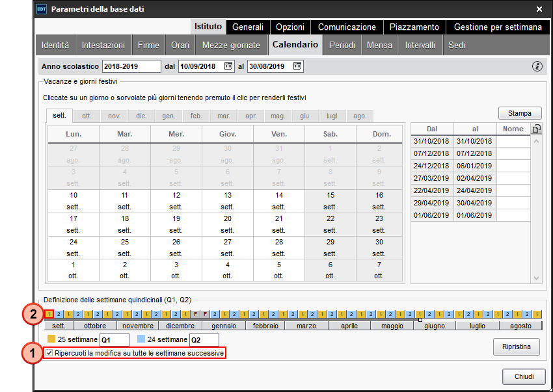
Task: Select the 27 sett. calendar day
Action: pyautogui.click(x=228, y=248)
